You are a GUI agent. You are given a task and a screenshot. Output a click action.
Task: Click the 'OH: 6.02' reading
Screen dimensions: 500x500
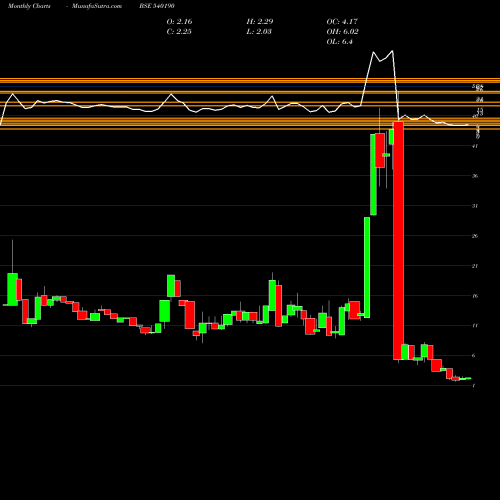click(x=342, y=32)
